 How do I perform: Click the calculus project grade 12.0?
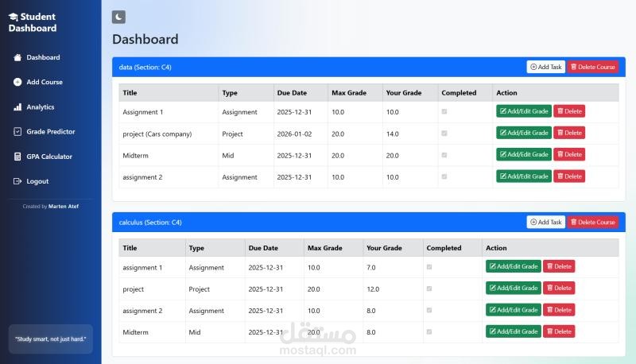[373, 289]
